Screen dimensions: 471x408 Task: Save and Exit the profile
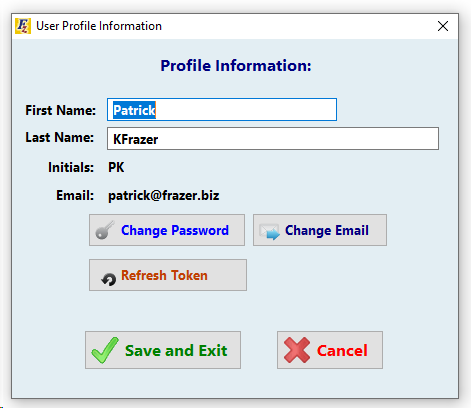163,350
